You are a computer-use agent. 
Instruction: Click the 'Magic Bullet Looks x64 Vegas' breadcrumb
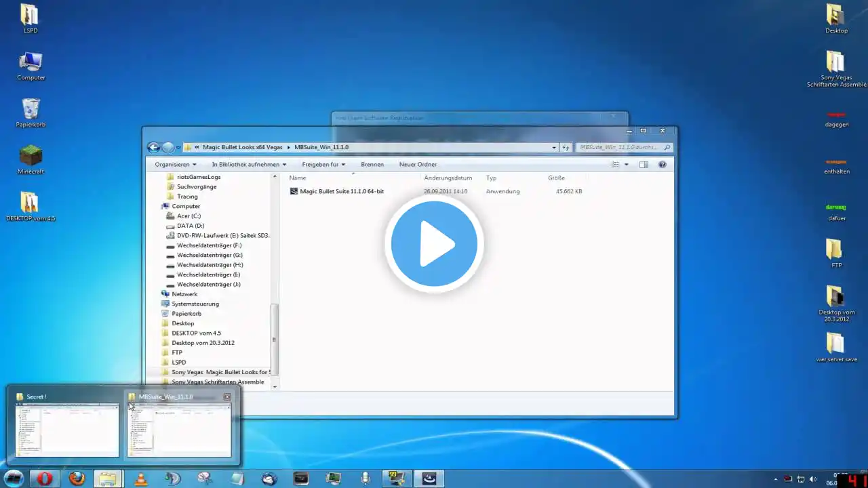pos(243,147)
